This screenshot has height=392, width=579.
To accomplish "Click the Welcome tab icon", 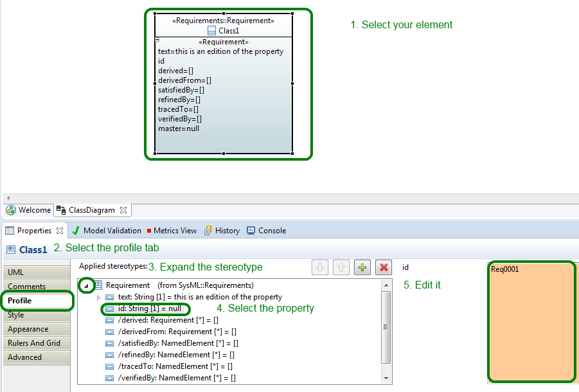I will [11, 210].
